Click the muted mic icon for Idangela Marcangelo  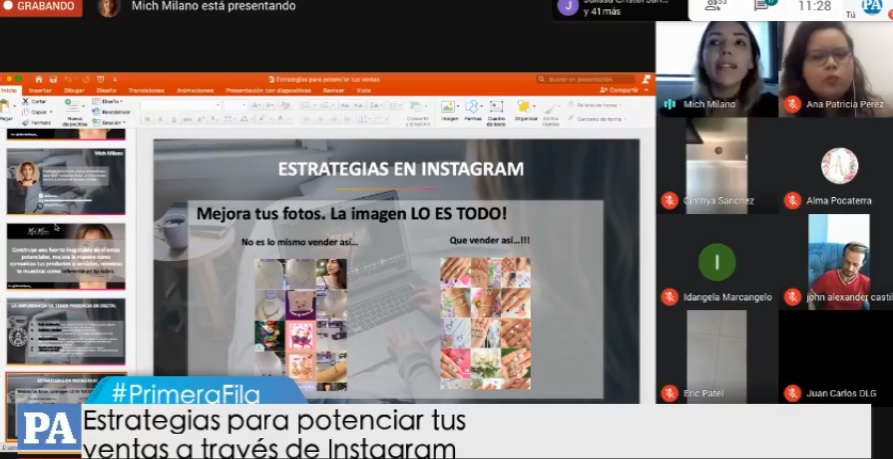[x=669, y=297]
